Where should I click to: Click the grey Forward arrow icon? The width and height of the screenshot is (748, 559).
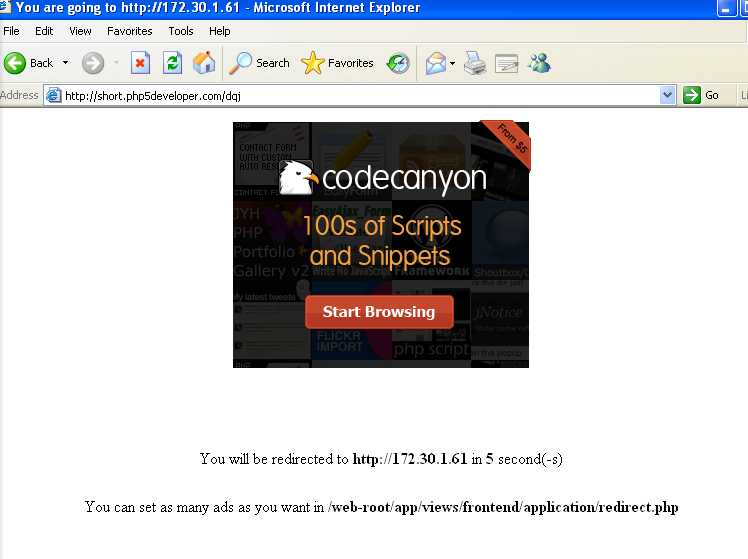point(93,63)
